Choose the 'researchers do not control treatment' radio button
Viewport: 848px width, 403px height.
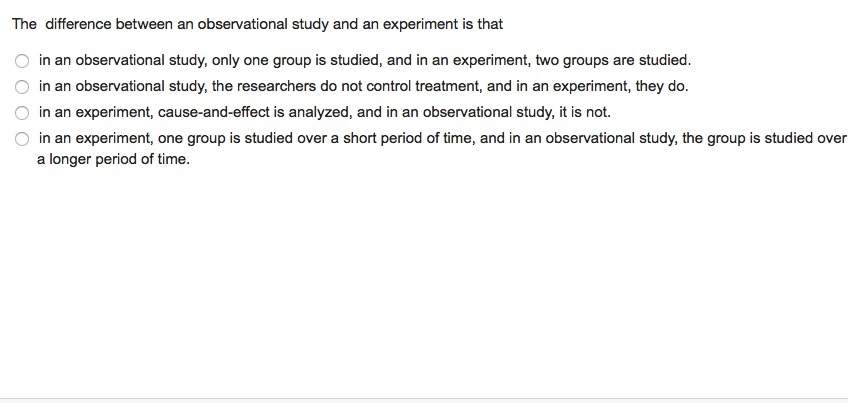pos(22,87)
